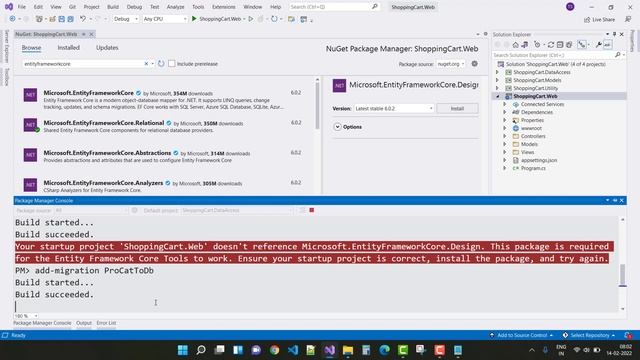Image resolution: width=640 pixels, height=360 pixels.
Task: Open NuGet package source settings gear
Action: 474,64
